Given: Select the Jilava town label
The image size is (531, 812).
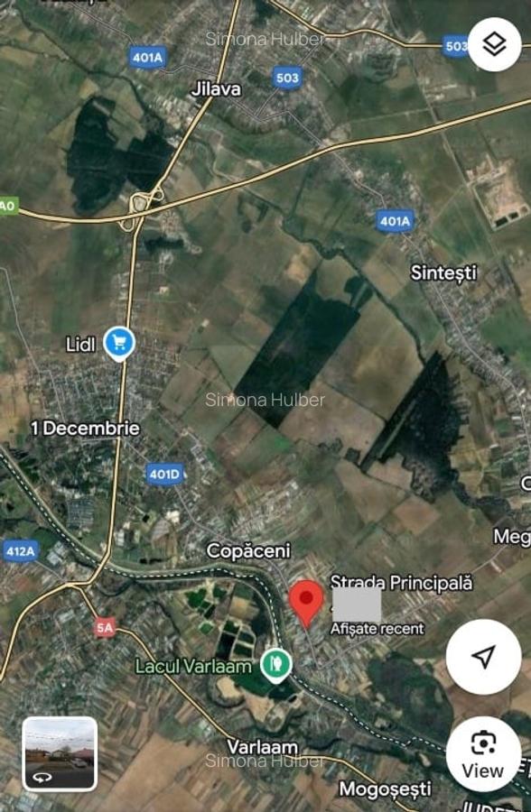Looking at the screenshot, I should click(216, 89).
